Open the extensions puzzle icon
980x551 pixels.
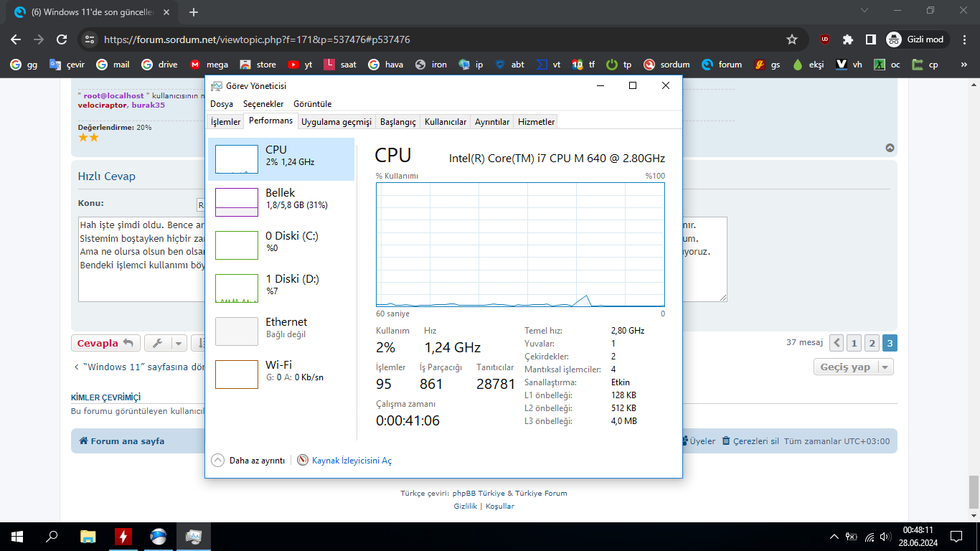click(848, 39)
